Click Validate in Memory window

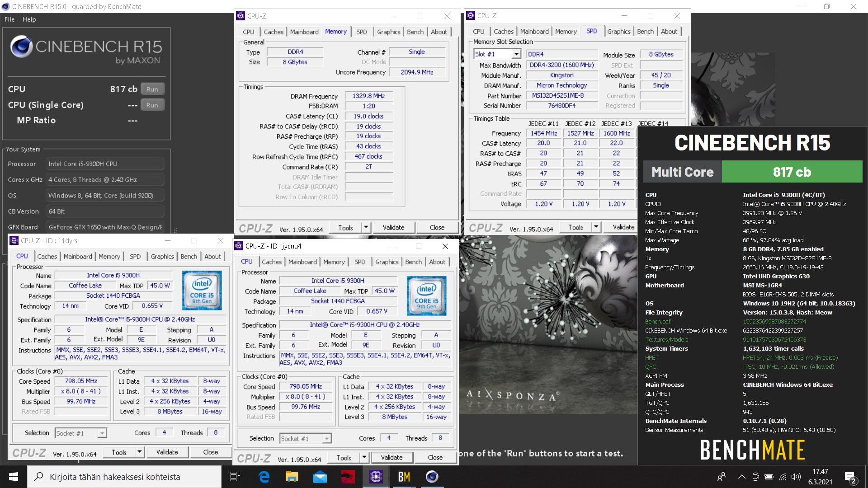point(393,227)
